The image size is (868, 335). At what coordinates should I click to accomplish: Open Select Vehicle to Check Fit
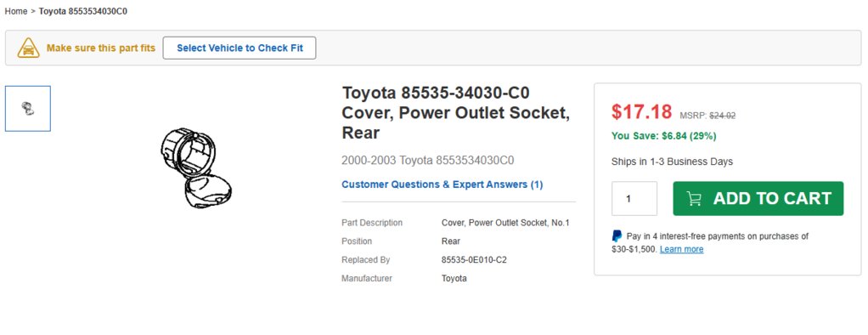pyautogui.click(x=240, y=48)
